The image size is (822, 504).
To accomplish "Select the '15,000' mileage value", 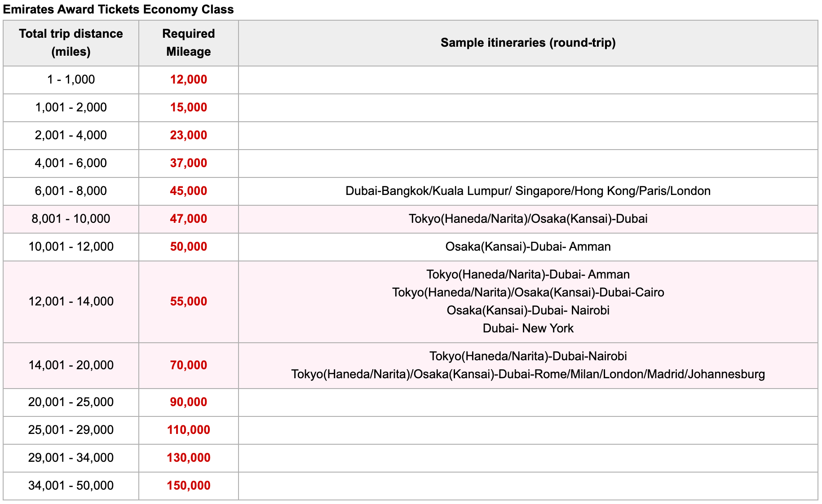I will tap(189, 107).
